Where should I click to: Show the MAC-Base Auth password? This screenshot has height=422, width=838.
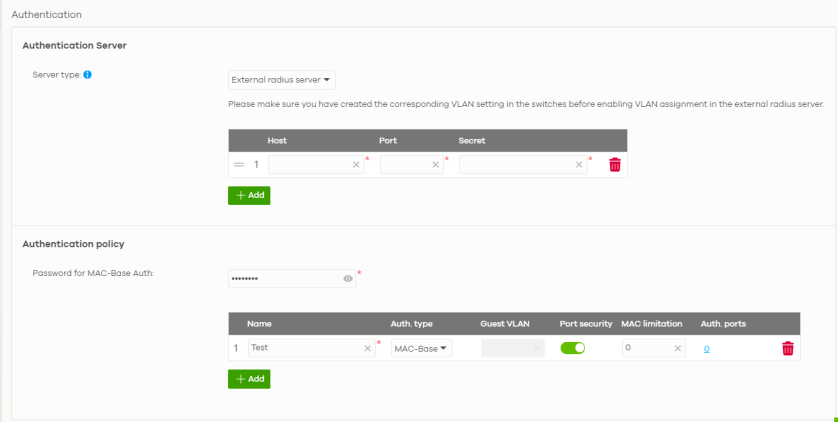coord(347,279)
